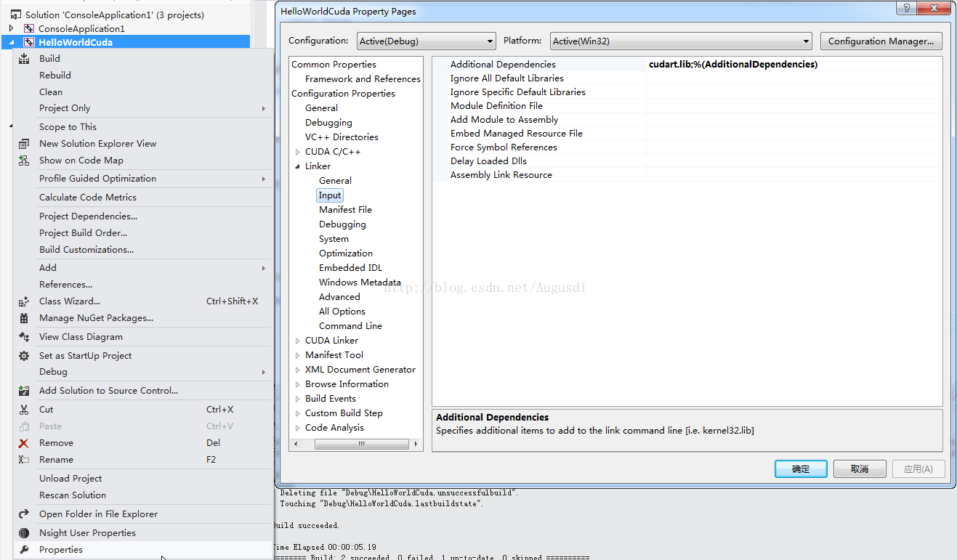The image size is (957, 560).
Task: Click the ConsoleApplication1 project icon
Action: click(30, 28)
